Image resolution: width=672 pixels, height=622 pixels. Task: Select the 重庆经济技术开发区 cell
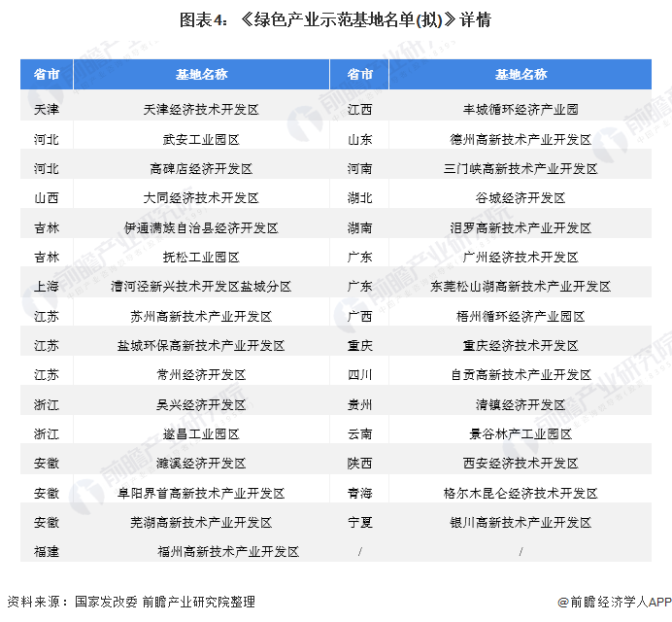pos(521,345)
